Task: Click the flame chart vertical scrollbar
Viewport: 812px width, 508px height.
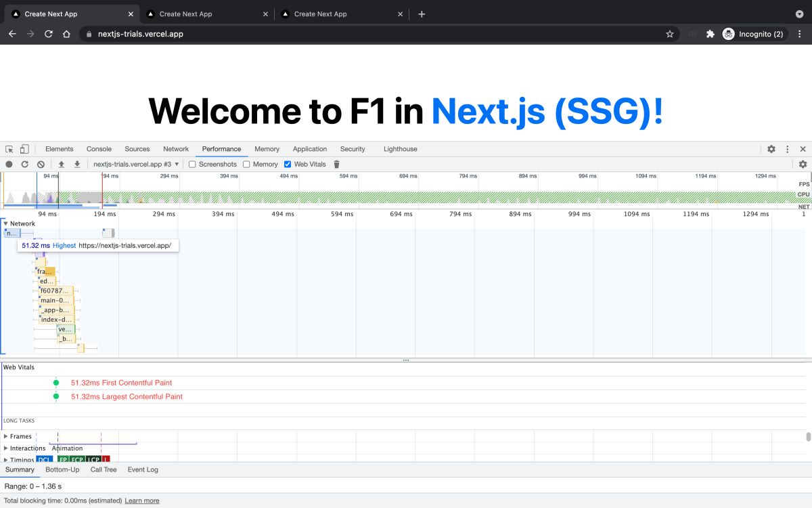Action: pyautogui.click(x=809, y=436)
